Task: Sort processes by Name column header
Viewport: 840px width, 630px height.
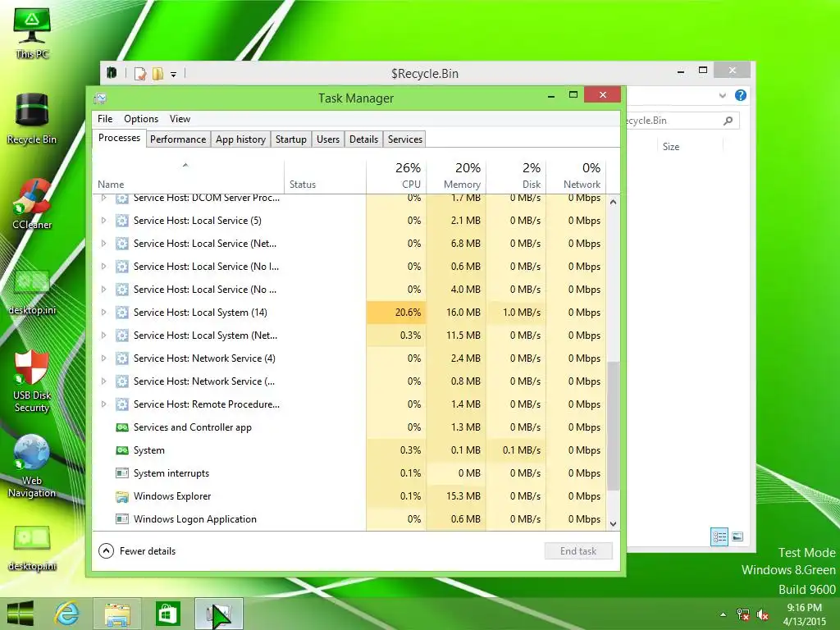Action: [188, 176]
